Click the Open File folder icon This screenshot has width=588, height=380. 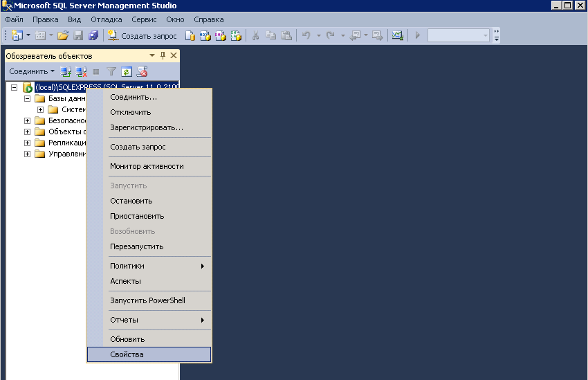click(63, 35)
